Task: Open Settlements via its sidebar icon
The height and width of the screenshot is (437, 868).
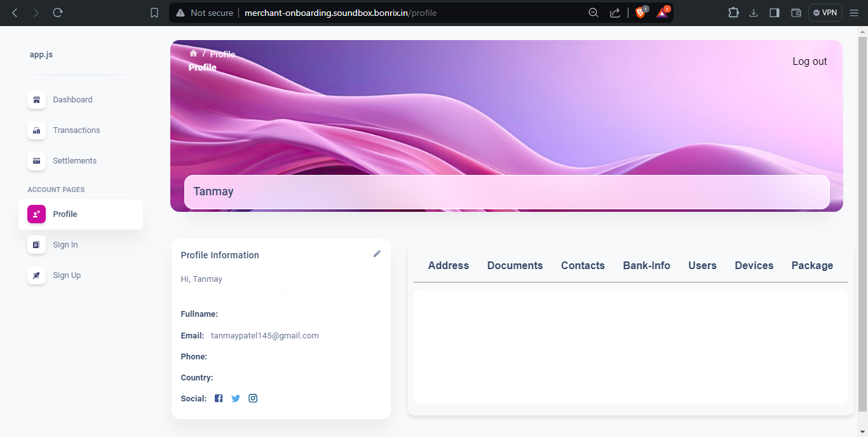Action: pyautogui.click(x=36, y=160)
